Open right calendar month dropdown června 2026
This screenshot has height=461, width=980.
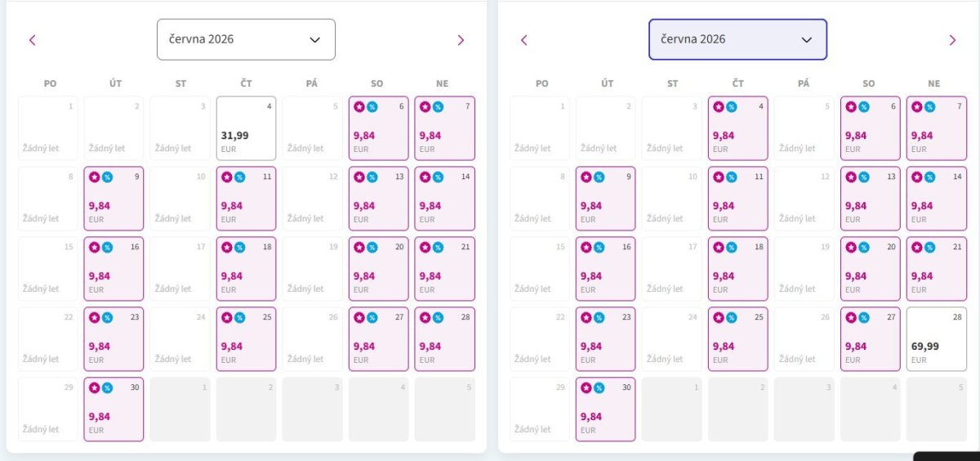(x=737, y=39)
